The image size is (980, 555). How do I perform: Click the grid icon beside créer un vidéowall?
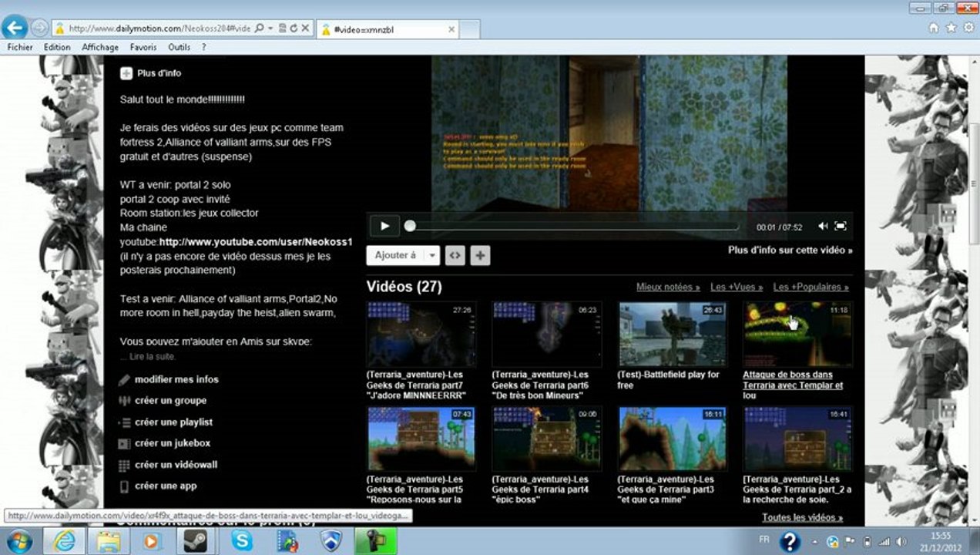pyautogui.click(x=124, y=466)
